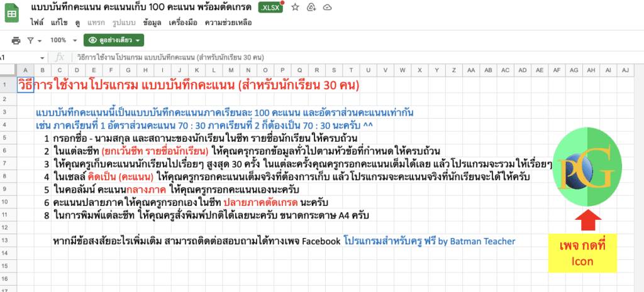Expand filter options dropdown arrow
The image size is (644, 292).
(x=40, y=40)
